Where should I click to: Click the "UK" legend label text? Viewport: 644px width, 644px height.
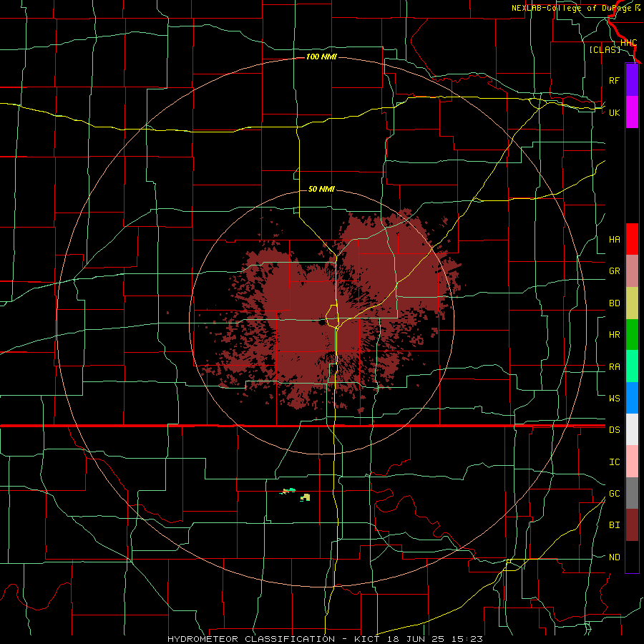click(x=614, y=112)
